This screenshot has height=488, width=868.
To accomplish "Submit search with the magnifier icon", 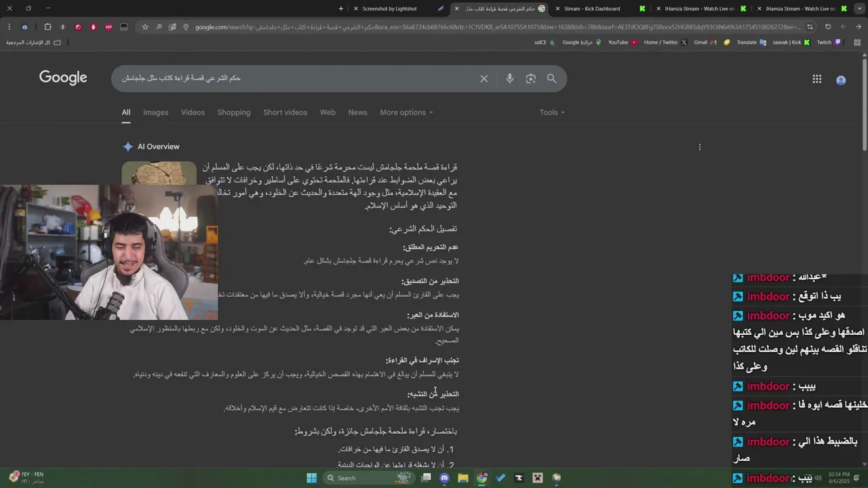I will coord(551,79).
